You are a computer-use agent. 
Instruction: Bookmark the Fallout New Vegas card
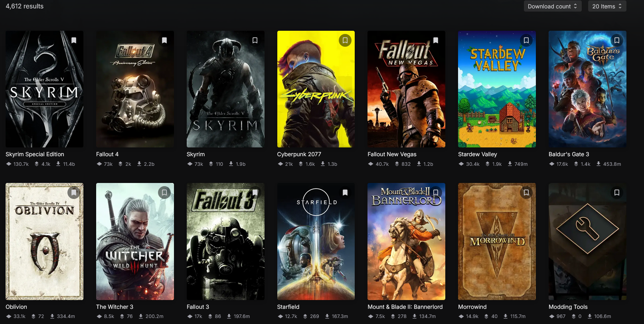click(436, 40)
